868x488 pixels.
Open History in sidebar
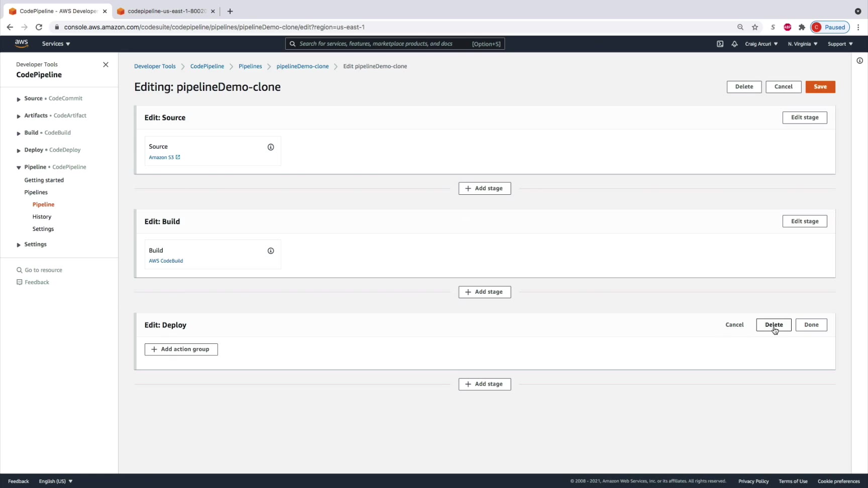(42, 217)
